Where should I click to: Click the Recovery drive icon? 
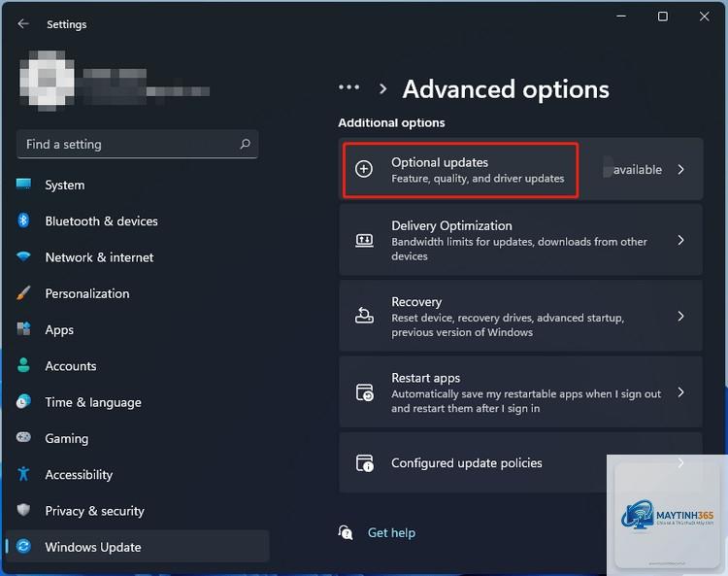pos(364,316)
